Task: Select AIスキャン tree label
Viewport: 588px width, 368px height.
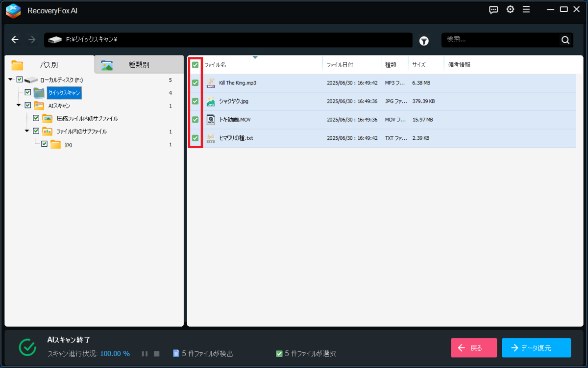Action: coord(59,105)
